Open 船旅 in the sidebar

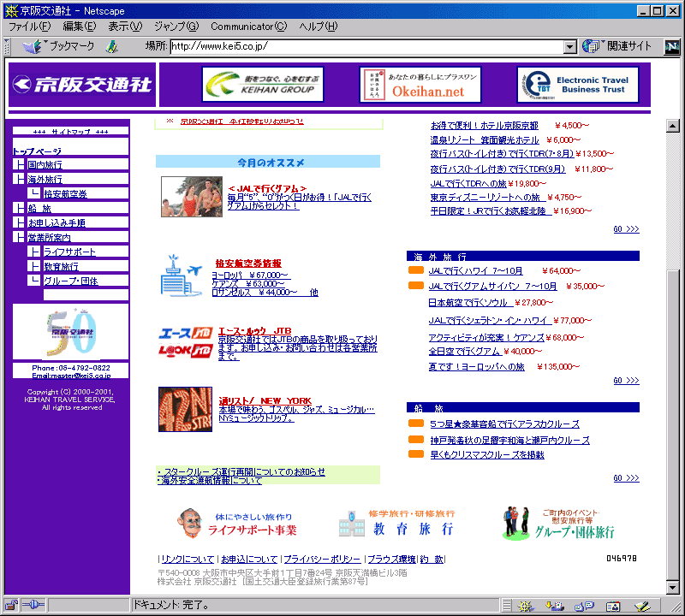[39, 209]
